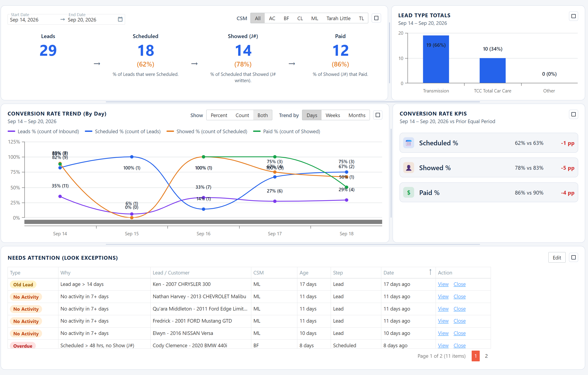This screenshot has height=375, width=588.
Task: Filter CSM by All
Action: (x=258, y=18)
